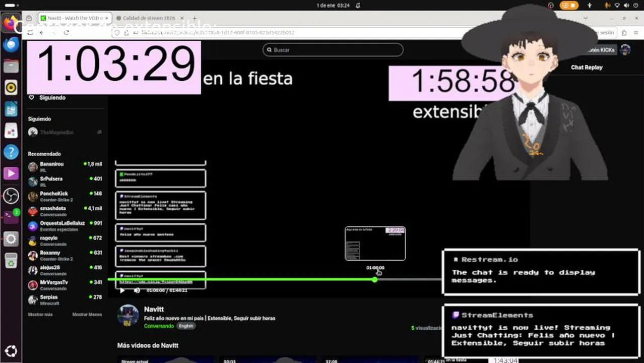Open system Settings gear in dock
The width and height of the screenshot is (644, 363).
click(x=11, y=238)
